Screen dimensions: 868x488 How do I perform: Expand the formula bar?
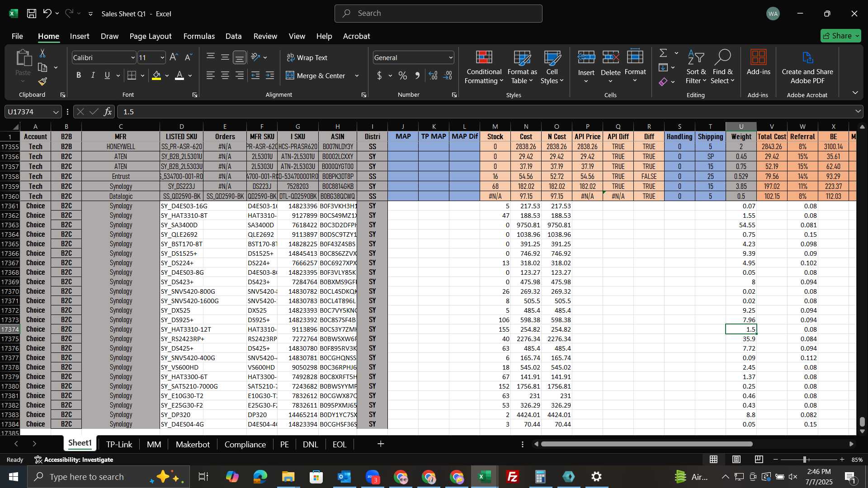pos(858,112)
